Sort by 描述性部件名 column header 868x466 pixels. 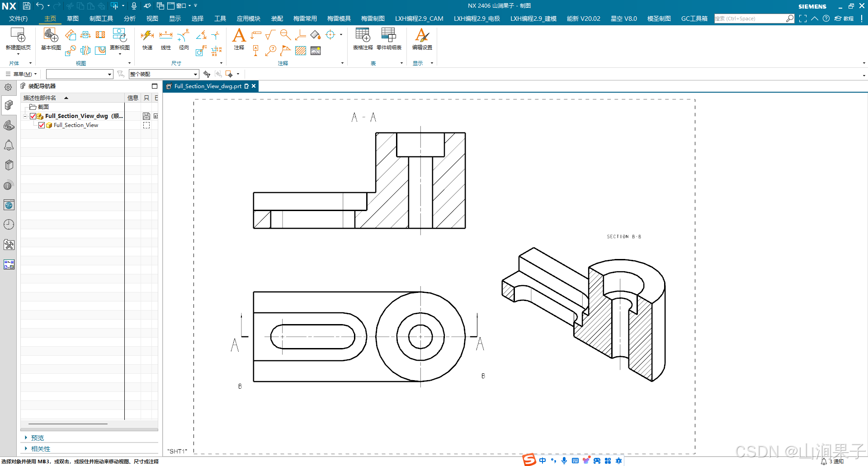(x=72, y=98)
